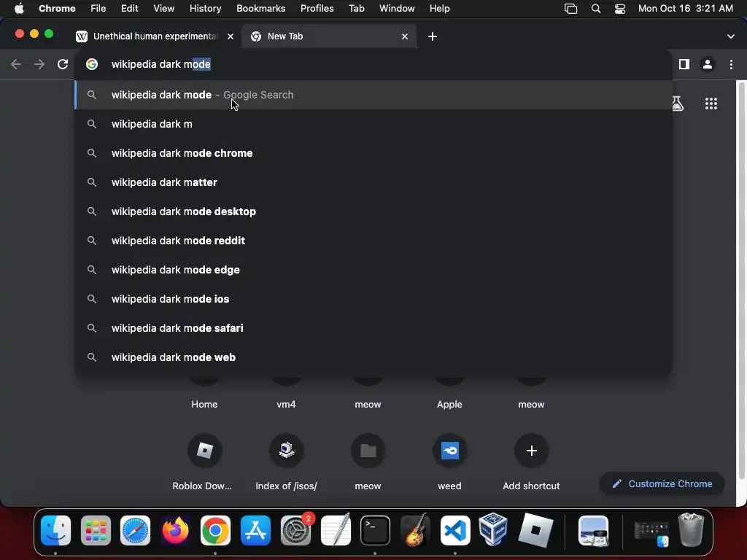Open the Chrome profile avatar menu

pyautogui.click(x=708, y=64)
